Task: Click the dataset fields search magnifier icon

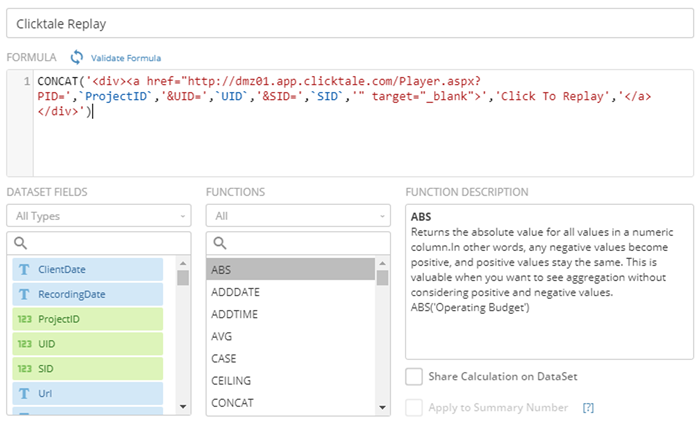Action: tap(20, 243)
